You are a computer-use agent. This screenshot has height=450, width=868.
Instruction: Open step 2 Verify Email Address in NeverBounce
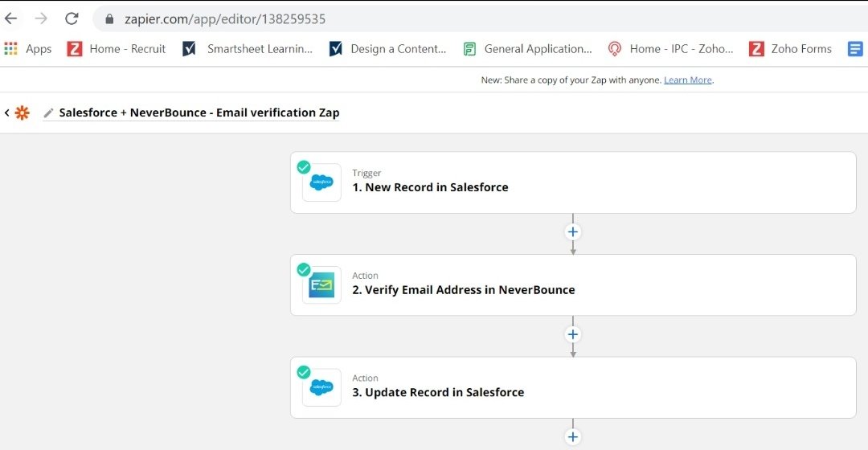click(x=573, y=285)
